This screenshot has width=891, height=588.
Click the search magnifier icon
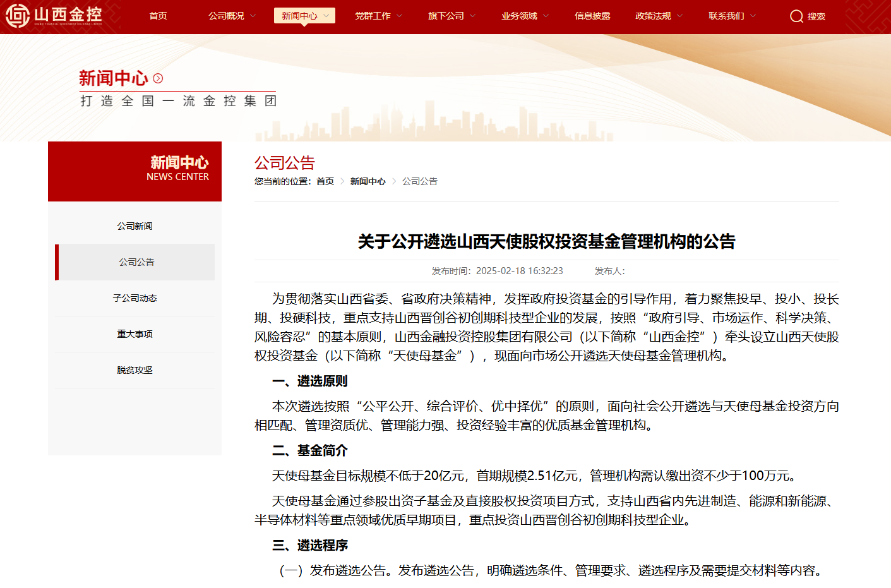[x=796, y=16]
